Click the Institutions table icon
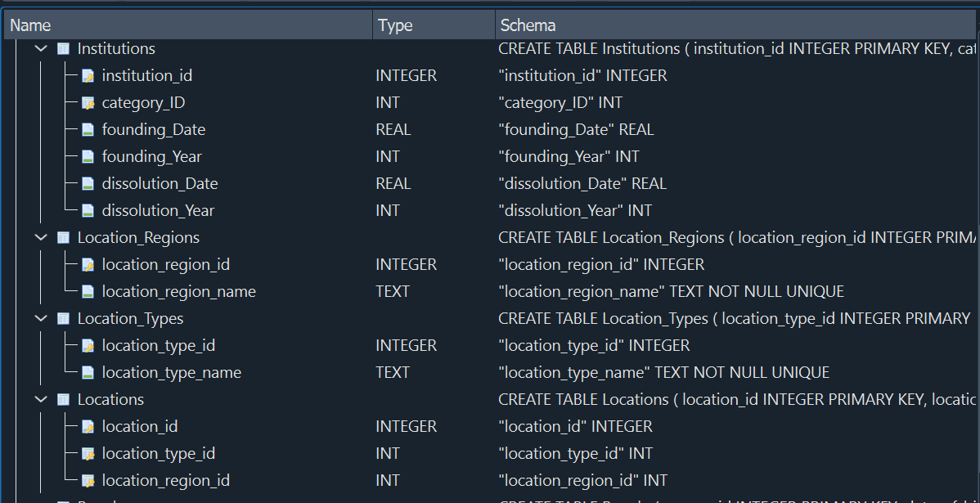Viewport: 980px width, 503px height. click(63, 48)
